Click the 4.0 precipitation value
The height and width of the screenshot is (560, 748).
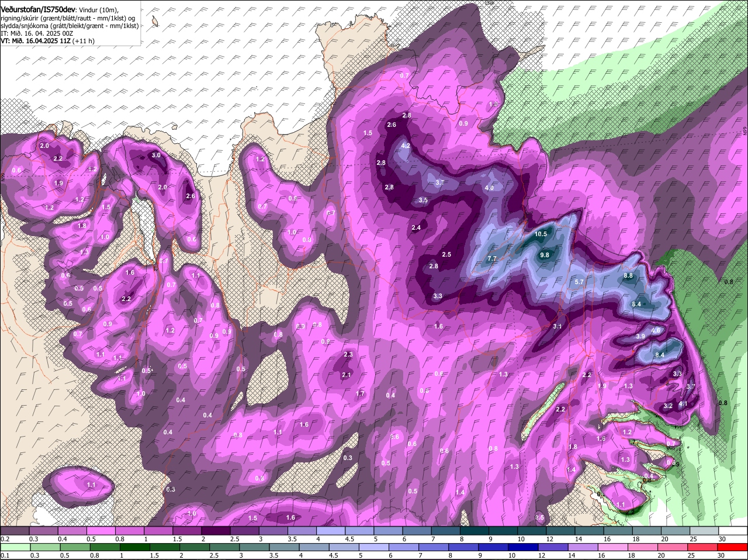[490, 188]
